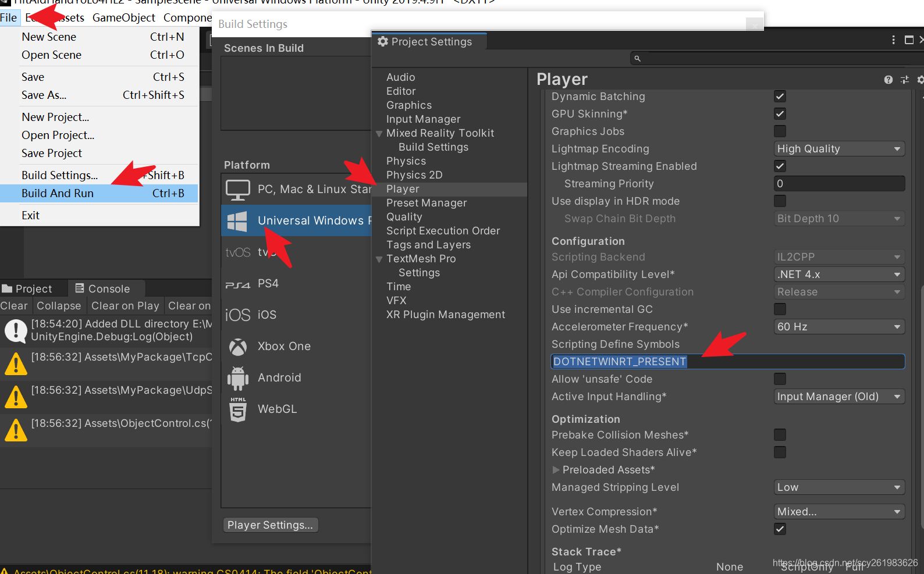Enable Prebake Collision Meshes checkbox

780,435
